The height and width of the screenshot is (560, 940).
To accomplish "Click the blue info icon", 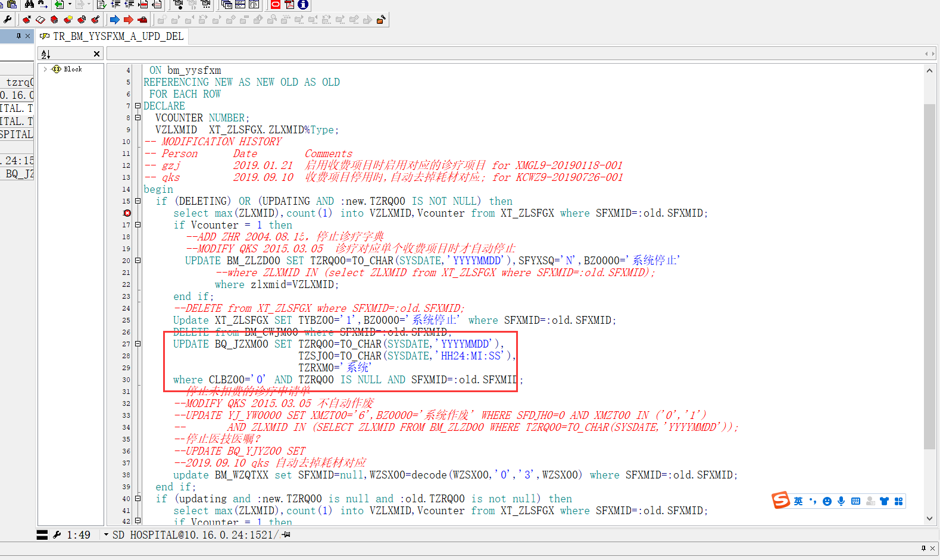I will click(x=303, y=4).
